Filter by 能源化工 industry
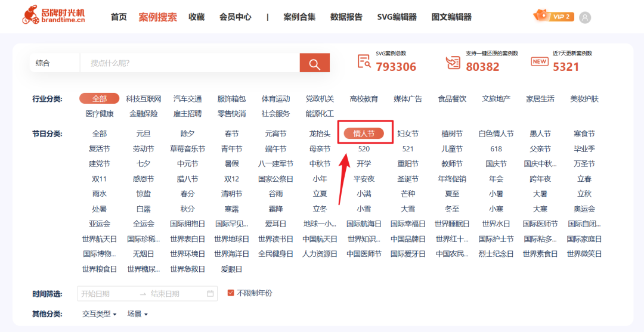Screen dimensions: 644x332 coord(320,114)
